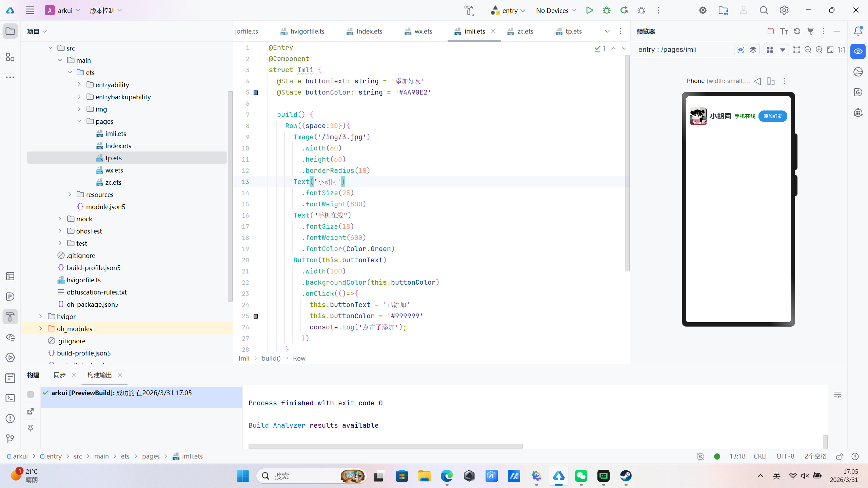Toggle soft-wrap in build output
Image resolution: width=868 pixels, height=488 pixels.
837,395
